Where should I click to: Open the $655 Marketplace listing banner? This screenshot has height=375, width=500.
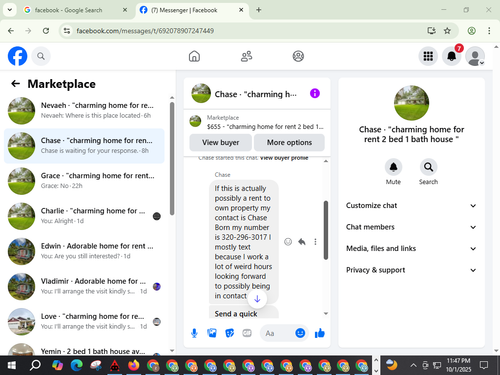click(x=257, y=122)
